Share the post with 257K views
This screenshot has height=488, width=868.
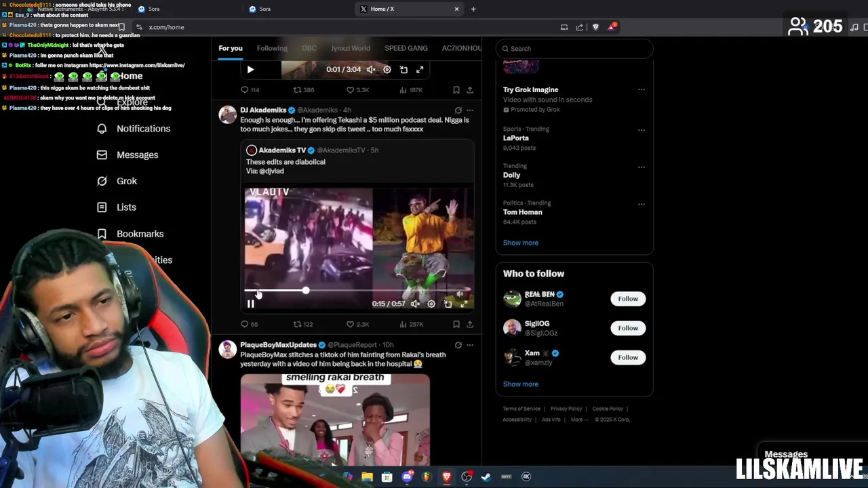pos(470,325)
